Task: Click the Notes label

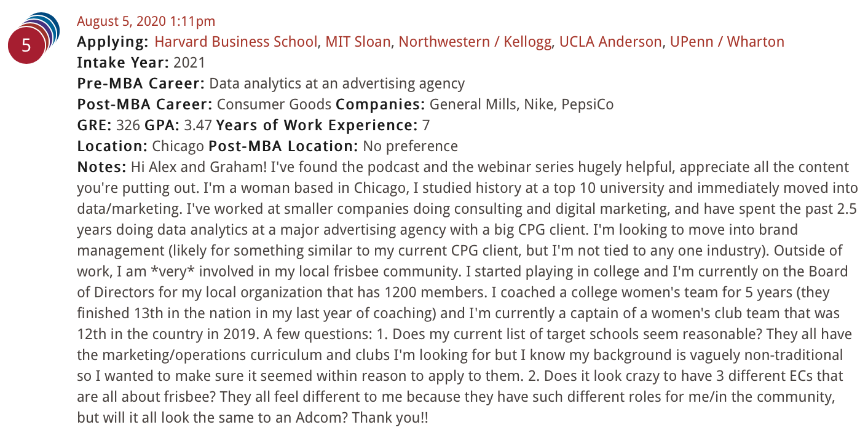Action: (x=101, y=167)
